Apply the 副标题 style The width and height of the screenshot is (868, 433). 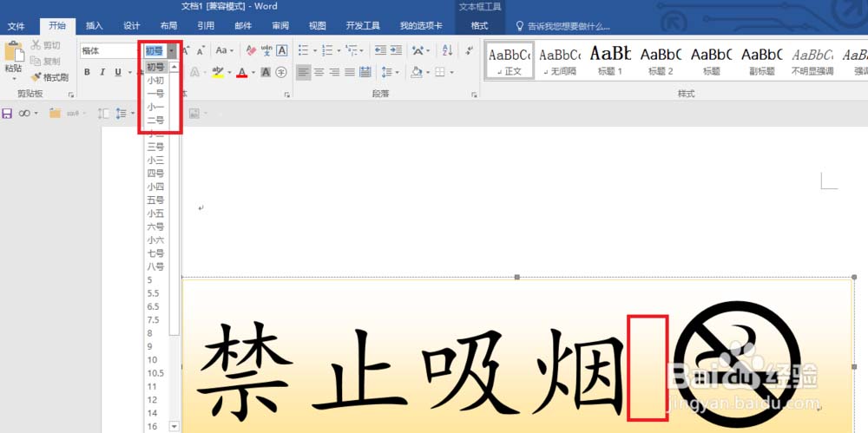[x=762, y=61]
